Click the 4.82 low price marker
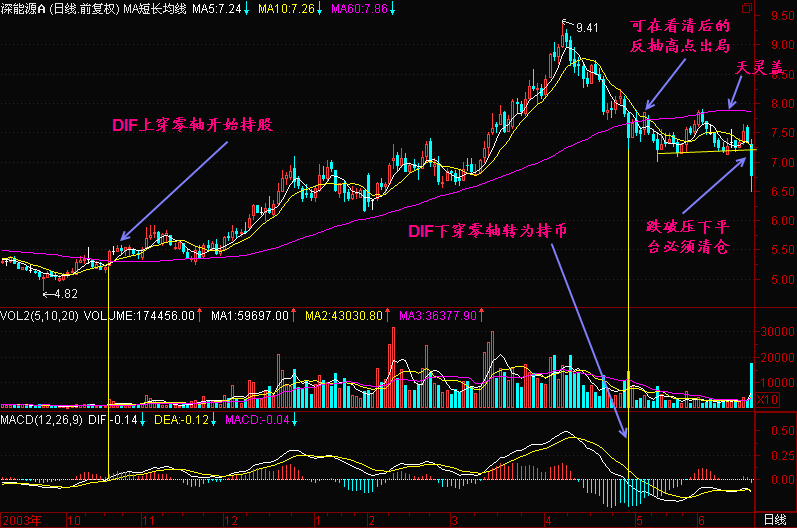 coord(65,294)
